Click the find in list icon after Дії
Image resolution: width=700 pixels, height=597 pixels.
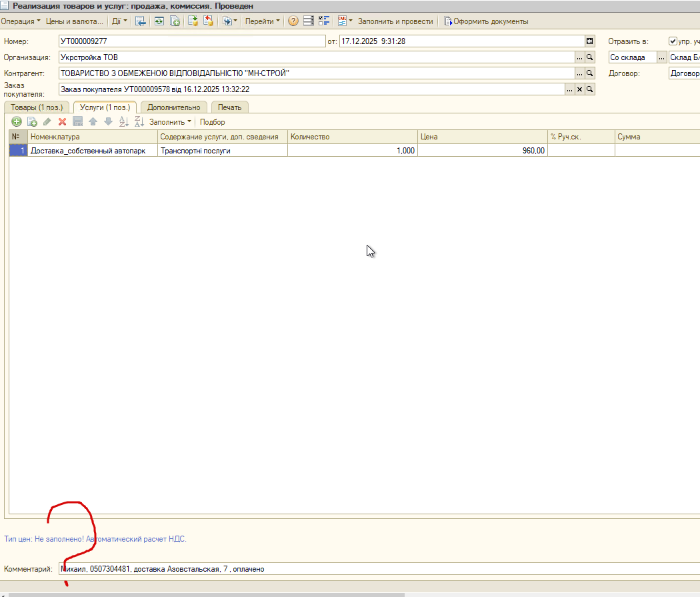pos(140,21)
